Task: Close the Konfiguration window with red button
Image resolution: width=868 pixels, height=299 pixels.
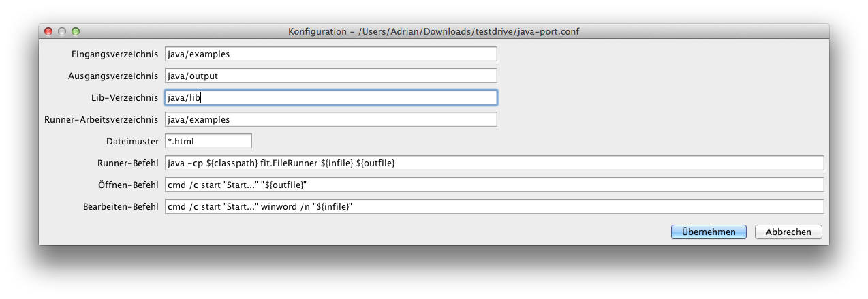Action: (x=48, y=31)
